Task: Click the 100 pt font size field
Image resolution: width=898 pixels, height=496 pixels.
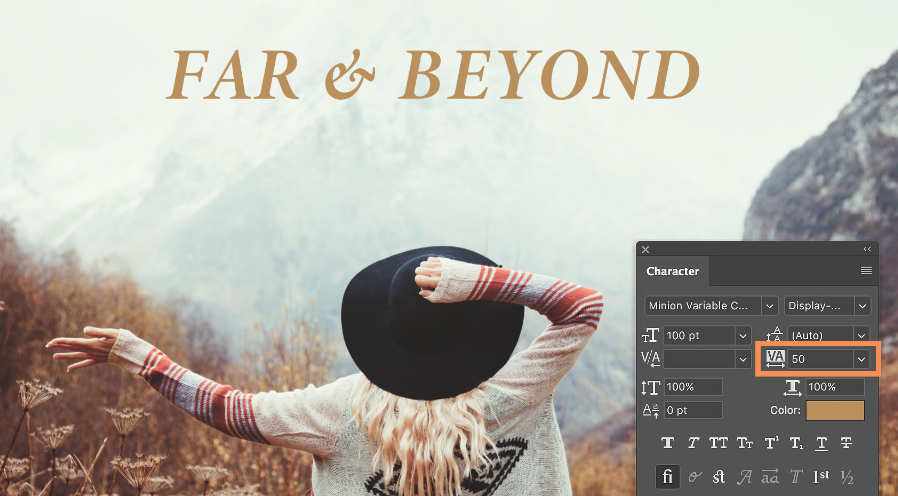Action: click(x=699, y=335)
